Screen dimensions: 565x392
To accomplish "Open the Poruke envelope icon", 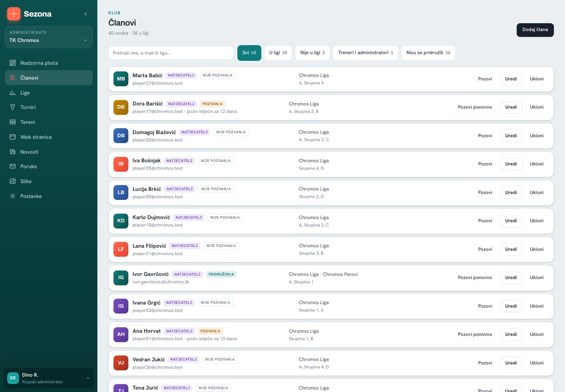I will click(x=13, y=166).
